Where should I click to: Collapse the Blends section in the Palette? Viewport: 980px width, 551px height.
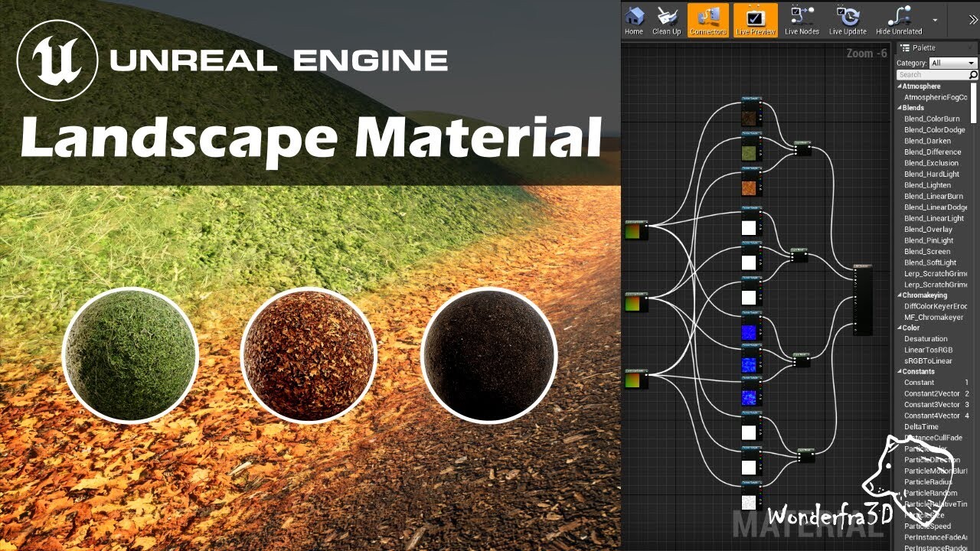900,108
